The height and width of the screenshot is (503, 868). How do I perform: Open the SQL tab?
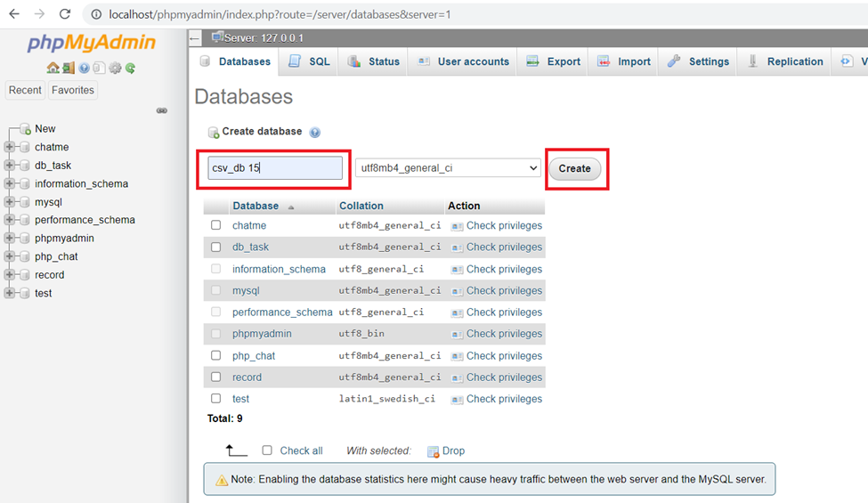coord(309,61)
